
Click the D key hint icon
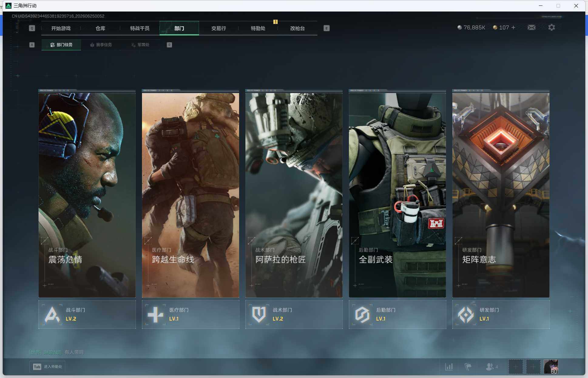pyautogui.click(x=169, y=45)
